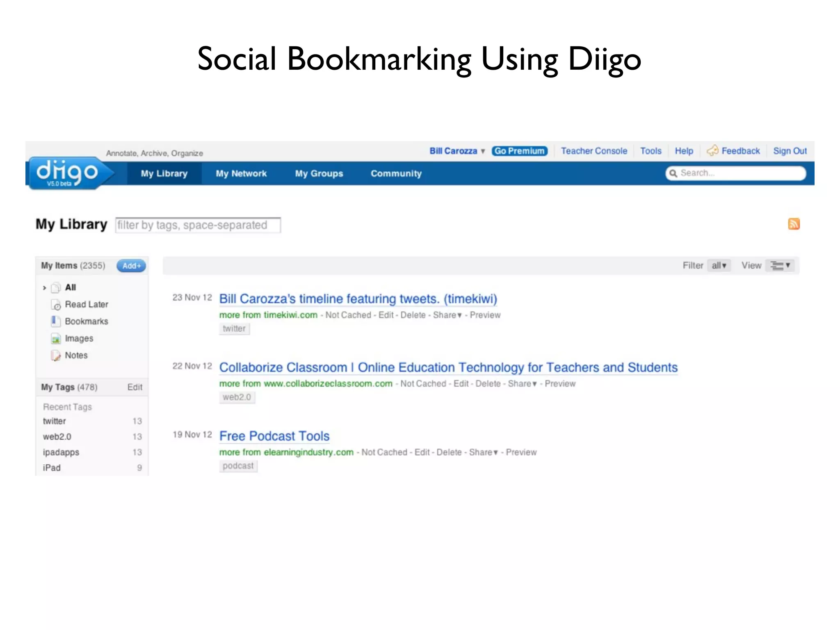Switch to My Groups tab

click(319, 173)
